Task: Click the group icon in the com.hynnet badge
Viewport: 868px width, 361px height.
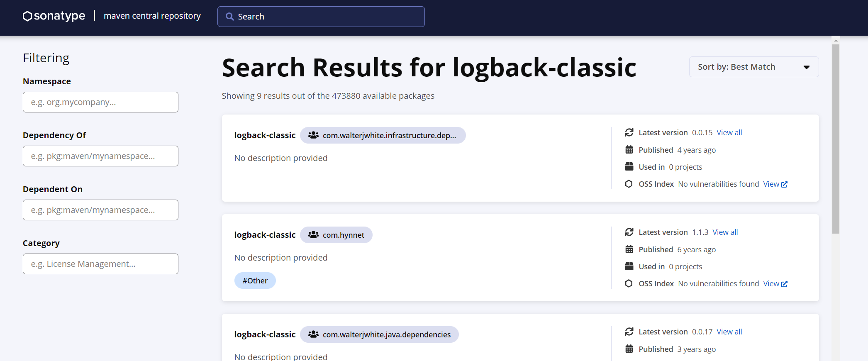Action: click(313, 235)
